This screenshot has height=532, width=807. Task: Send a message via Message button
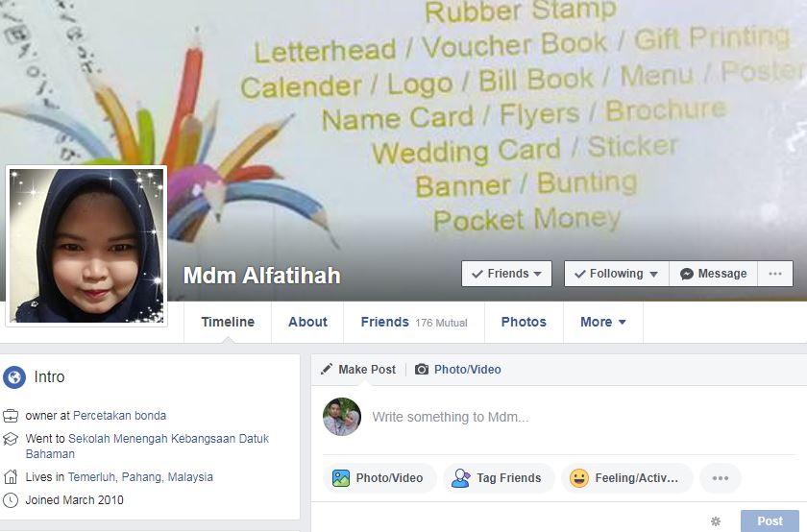713,274
